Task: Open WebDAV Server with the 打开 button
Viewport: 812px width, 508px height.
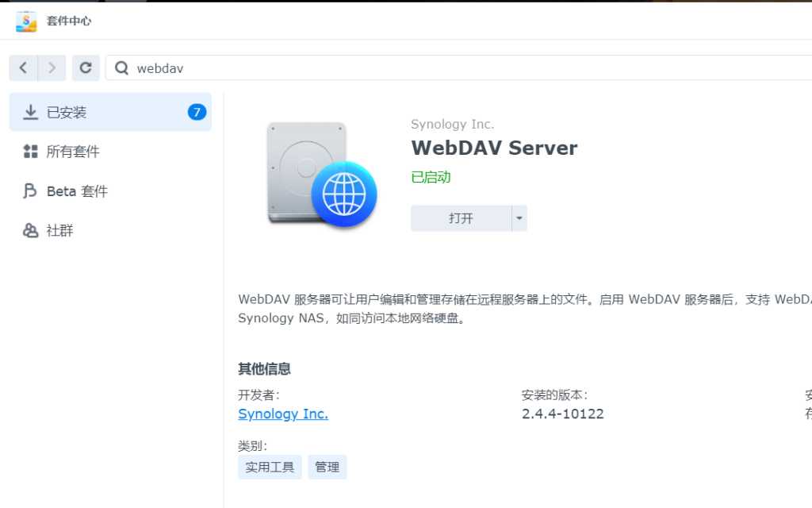Action: (x=461, y=218)
